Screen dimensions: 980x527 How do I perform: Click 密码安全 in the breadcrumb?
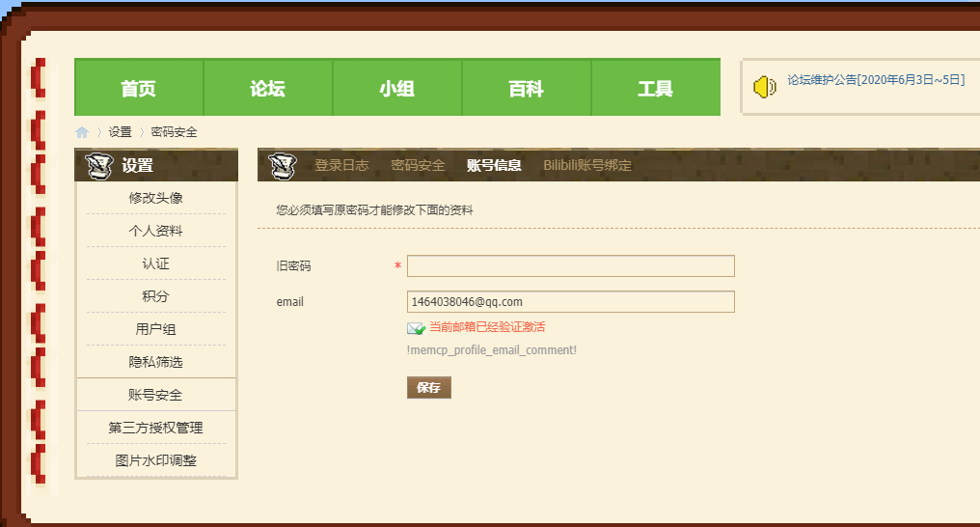click(174, 132)
